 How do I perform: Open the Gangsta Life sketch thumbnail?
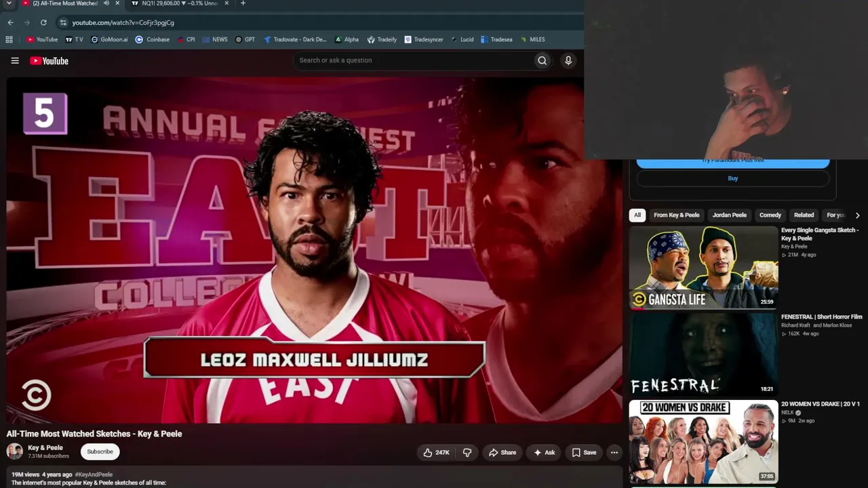point(703,268)
